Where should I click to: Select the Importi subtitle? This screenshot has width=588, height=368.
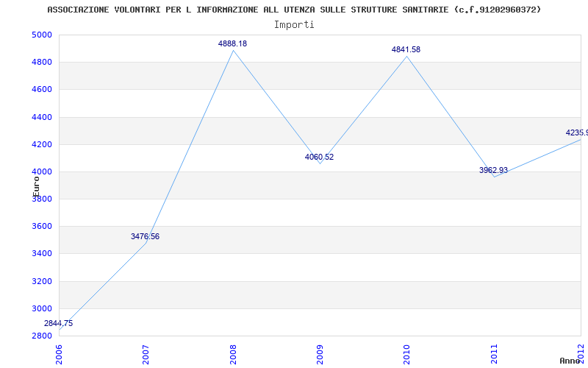294,25
